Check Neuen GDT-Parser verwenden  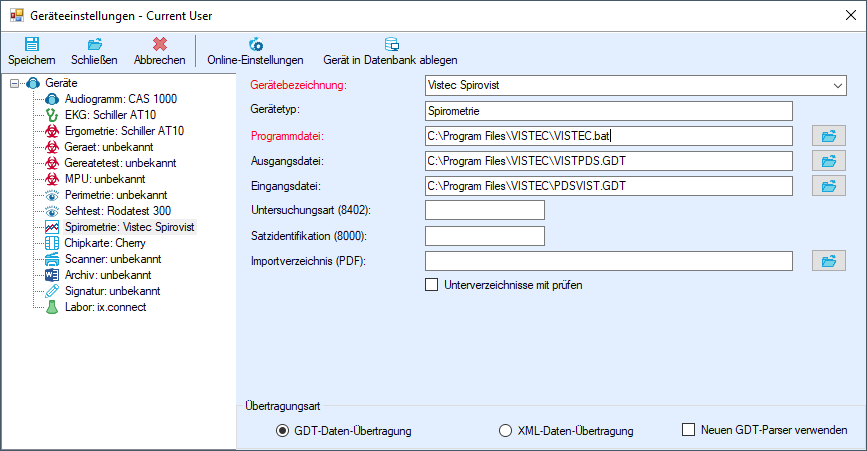(x=688, y=429)
